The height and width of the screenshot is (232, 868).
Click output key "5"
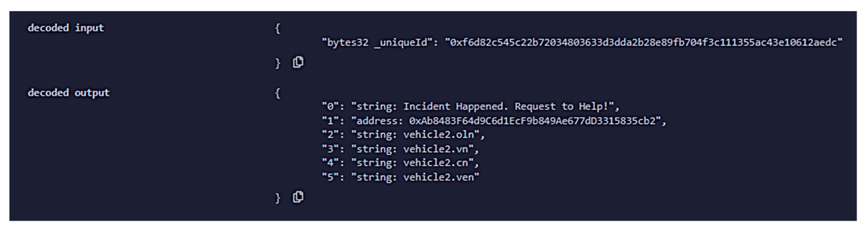(330, 177)
